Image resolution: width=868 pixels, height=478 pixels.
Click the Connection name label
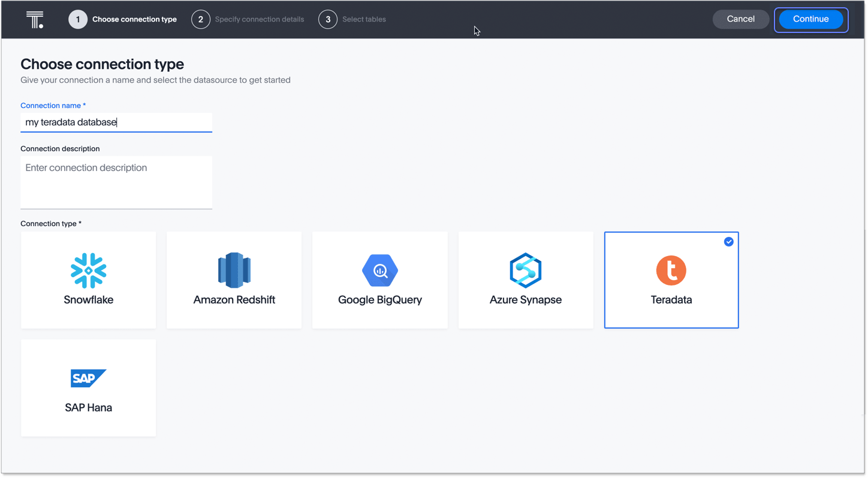coord(53,106)
